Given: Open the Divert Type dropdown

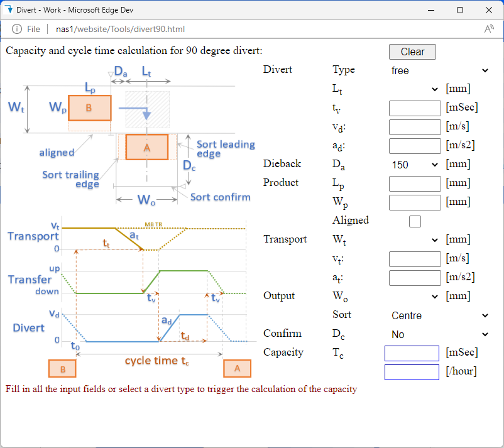Looking at the screenshot, I should pyautogui.click(x=440, y=70).
